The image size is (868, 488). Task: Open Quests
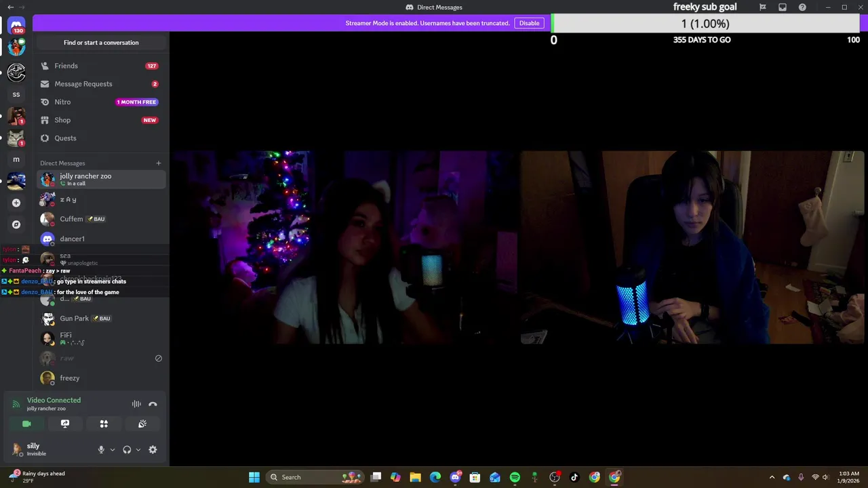(x=101, y=138)
